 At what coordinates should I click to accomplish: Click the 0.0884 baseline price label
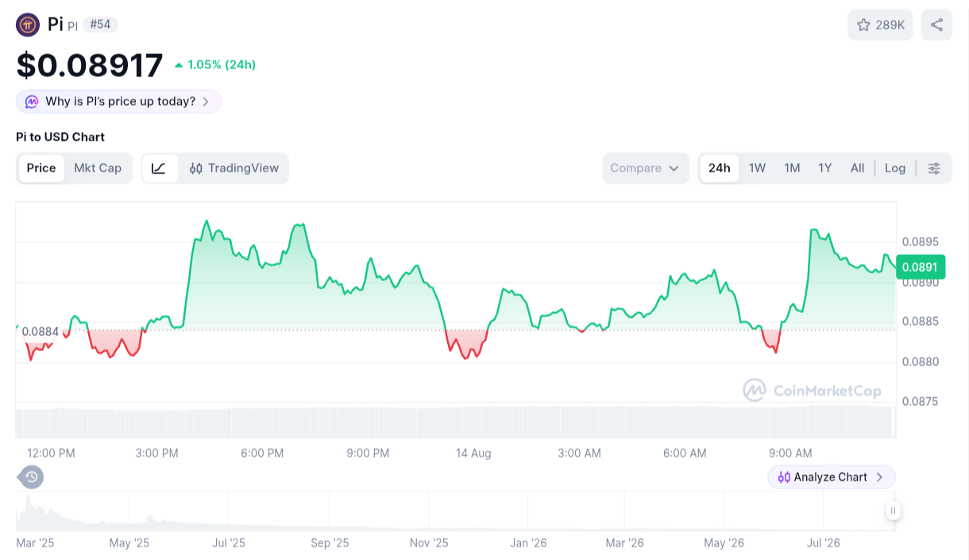point(40,331)
